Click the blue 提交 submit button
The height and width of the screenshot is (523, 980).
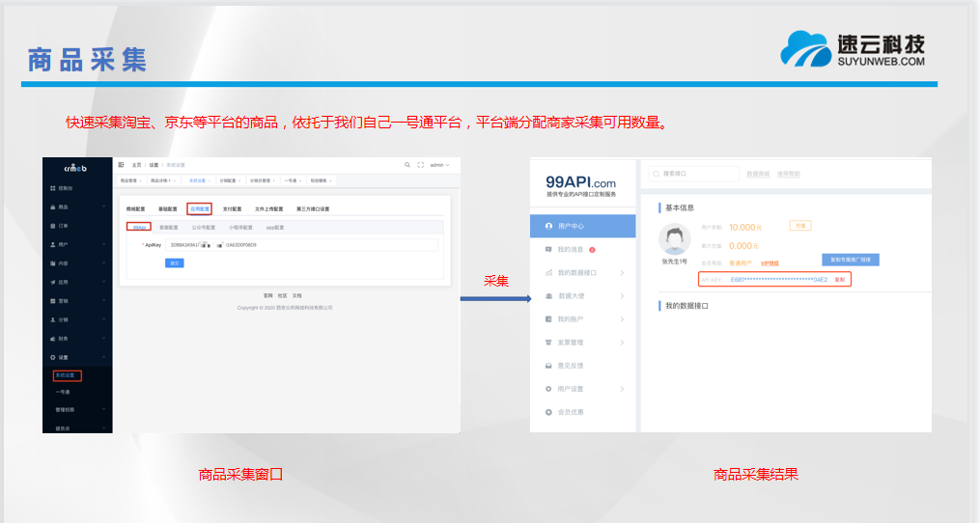175,262
